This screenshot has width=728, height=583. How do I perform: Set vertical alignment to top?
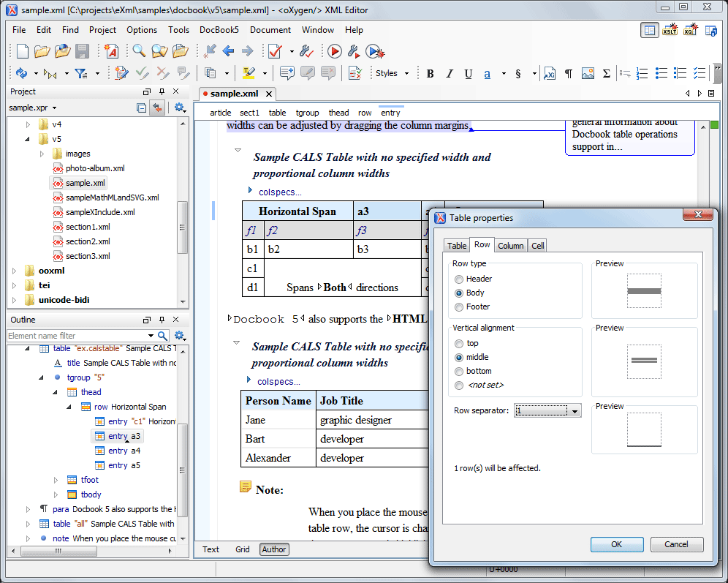point(459,344)
